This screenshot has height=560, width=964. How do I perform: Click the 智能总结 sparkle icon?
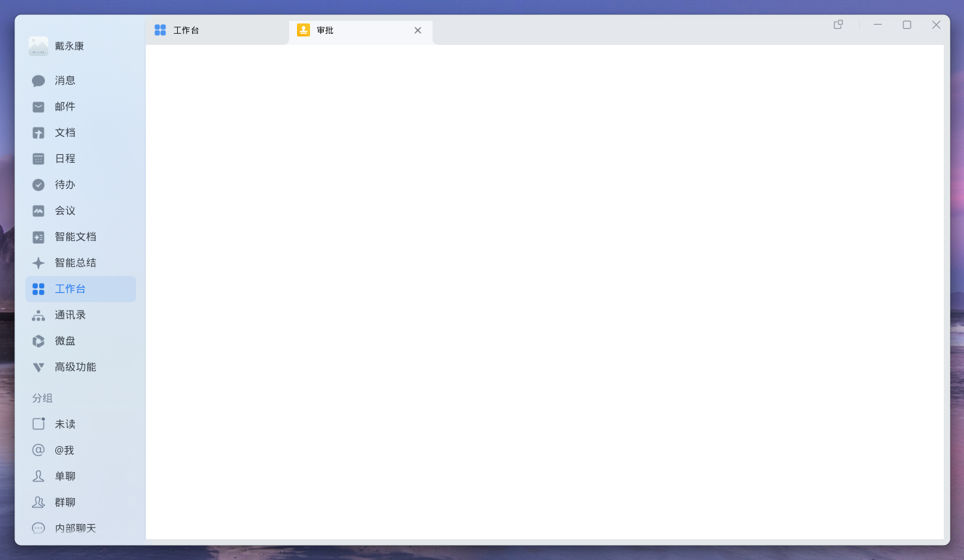[x=38, y=263]
